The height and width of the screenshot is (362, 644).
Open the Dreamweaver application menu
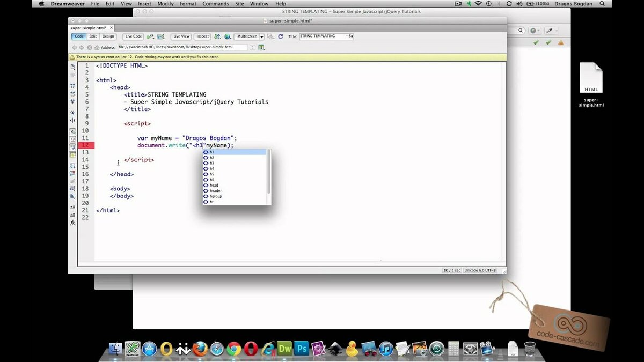pos(67,4)
